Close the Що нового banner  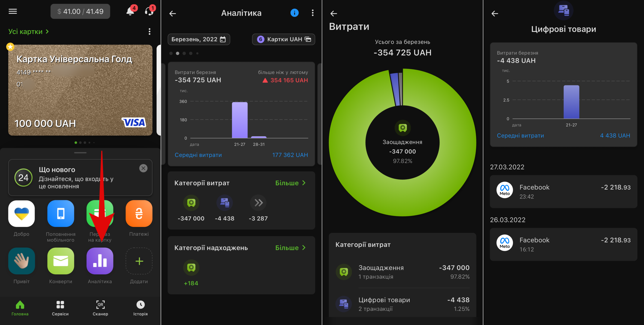coord(143,168)
